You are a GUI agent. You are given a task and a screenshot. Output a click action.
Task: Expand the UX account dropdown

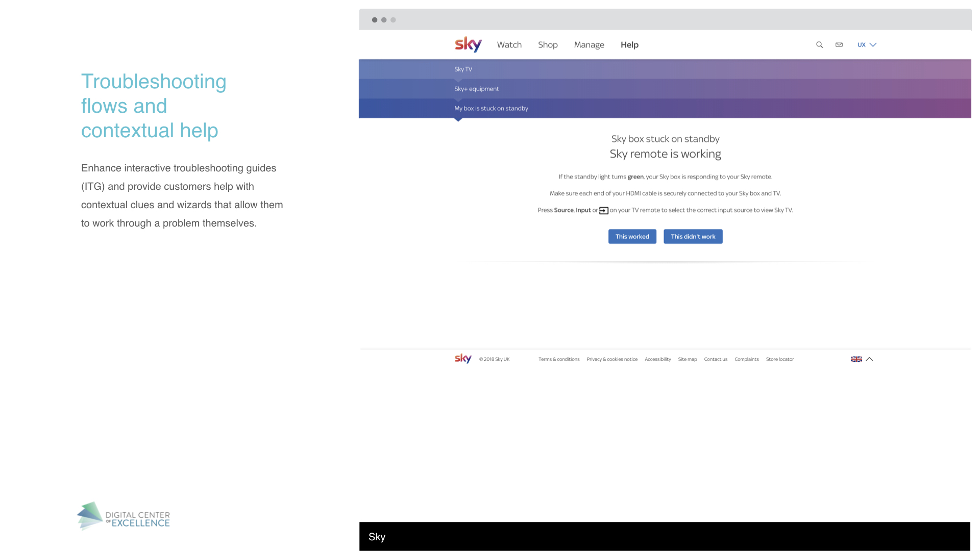click(x=867, y=45)
